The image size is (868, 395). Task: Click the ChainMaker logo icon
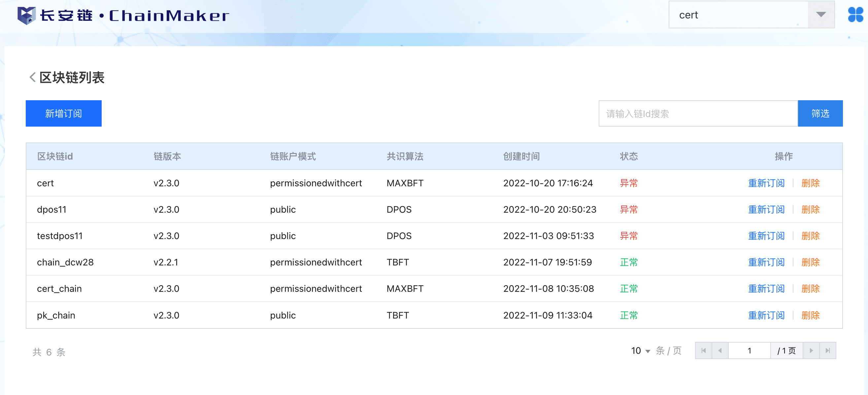click(26, 15)
